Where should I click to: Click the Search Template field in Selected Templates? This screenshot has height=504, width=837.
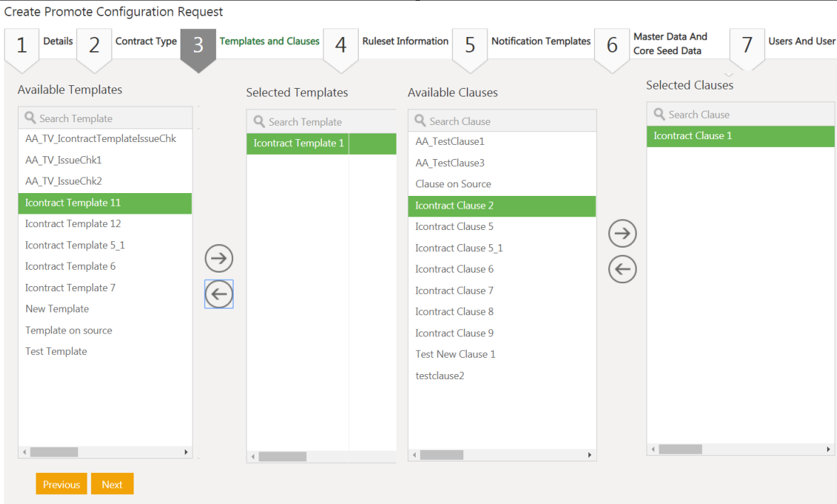327,122
